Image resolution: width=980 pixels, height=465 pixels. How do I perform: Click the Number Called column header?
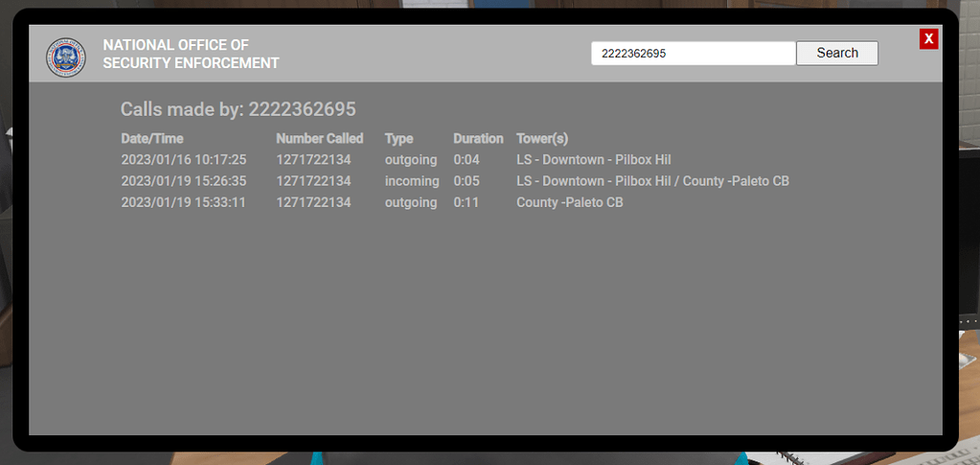click(319, 138)
